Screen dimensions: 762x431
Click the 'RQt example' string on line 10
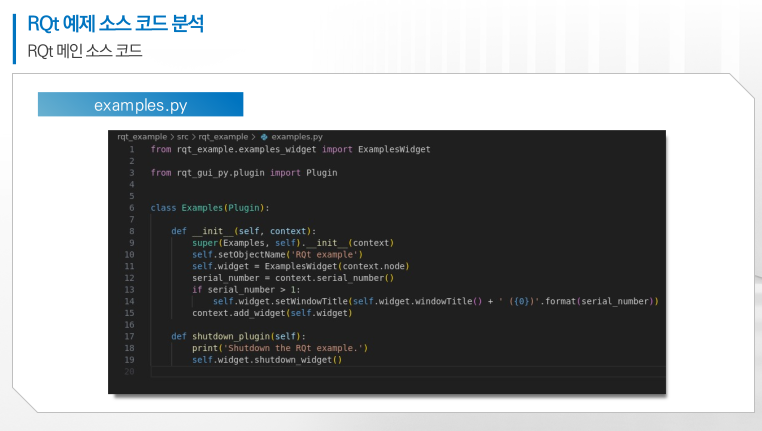[x=325, y=255]
